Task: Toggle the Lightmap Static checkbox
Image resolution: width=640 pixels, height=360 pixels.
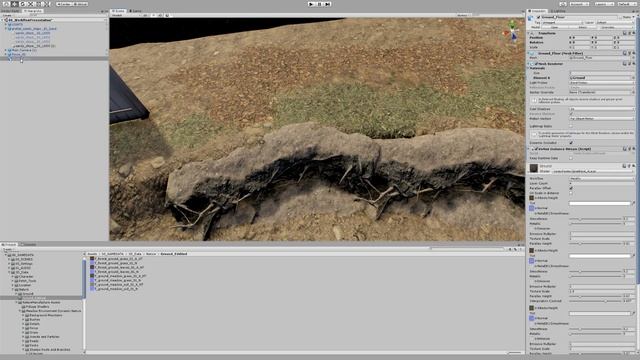Action: click(x=571, y=126)
